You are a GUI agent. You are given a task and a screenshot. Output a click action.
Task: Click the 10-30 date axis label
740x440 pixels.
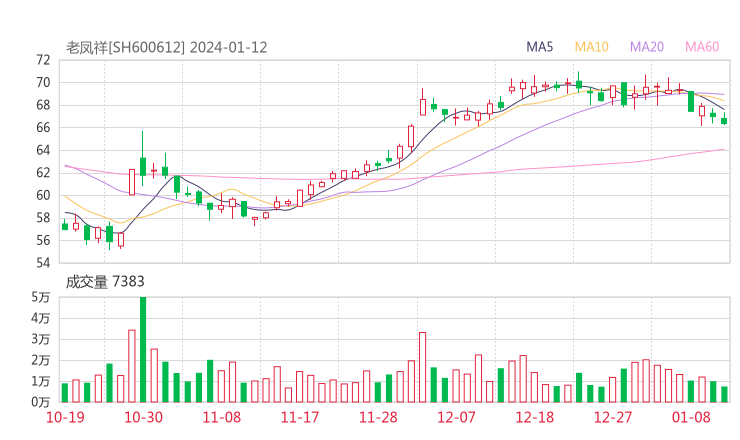[143, 417]
